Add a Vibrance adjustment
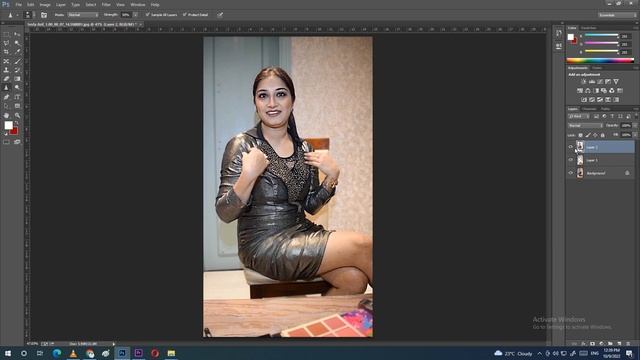The width and height of the screenshot is (640, 360). click(x=616, y=82)
